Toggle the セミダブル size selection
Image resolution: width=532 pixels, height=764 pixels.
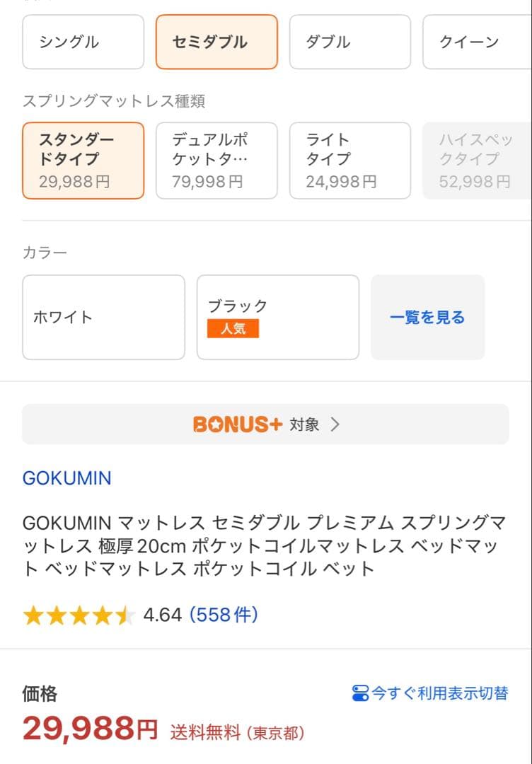click(216, 42)
